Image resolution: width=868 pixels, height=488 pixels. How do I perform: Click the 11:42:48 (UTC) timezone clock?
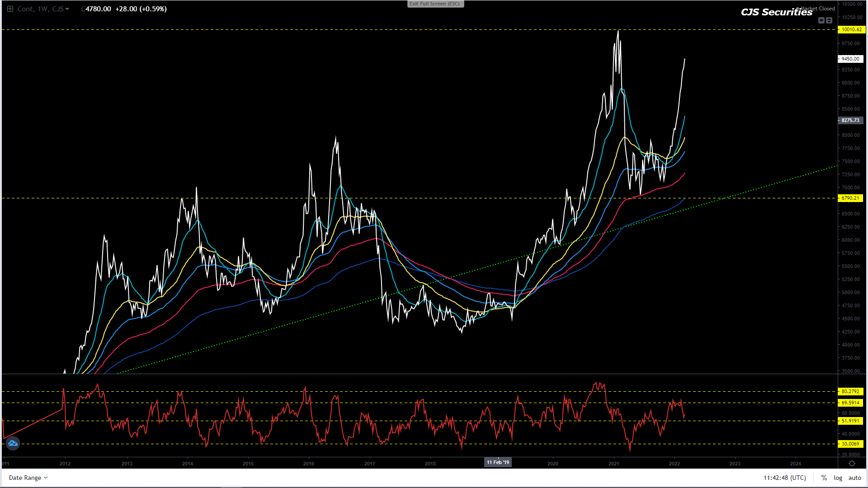784,478
